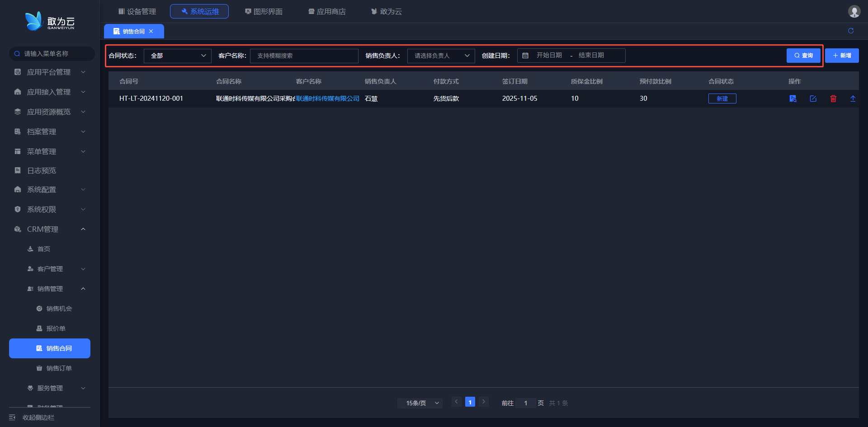Collapse the sidebar via 收起侧边栏
The width and height of the screenshot is (868, 427).
(x=32, y=418)
